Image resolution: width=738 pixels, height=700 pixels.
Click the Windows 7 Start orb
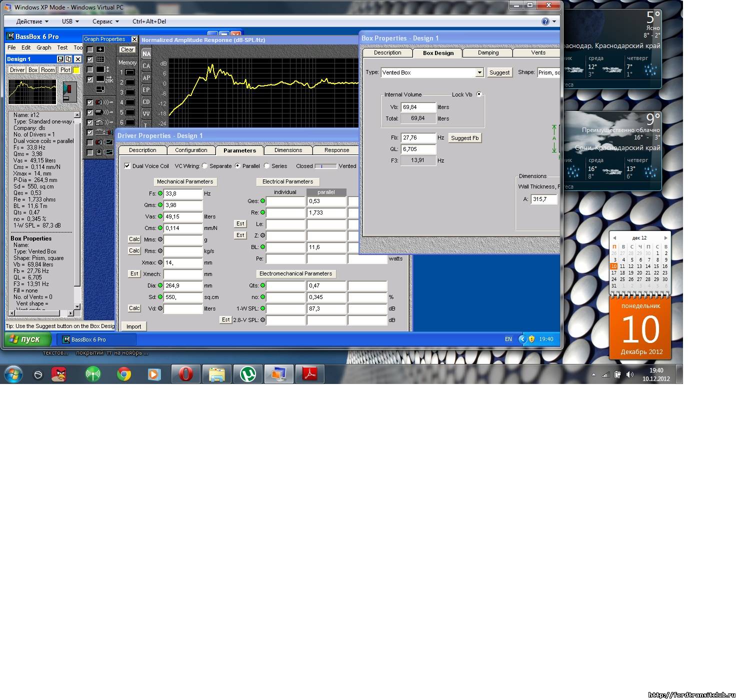(x=13, y=374)
